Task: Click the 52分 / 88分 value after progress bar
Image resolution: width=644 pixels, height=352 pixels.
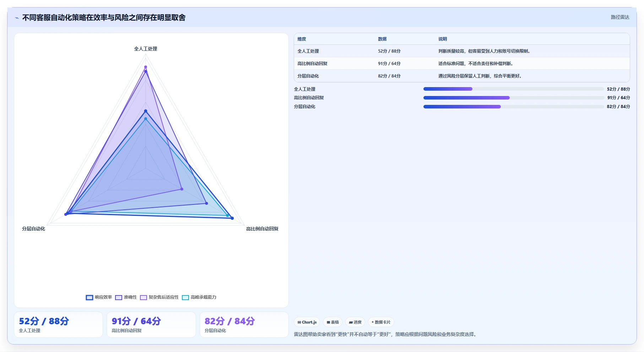Action: (618, 89)
